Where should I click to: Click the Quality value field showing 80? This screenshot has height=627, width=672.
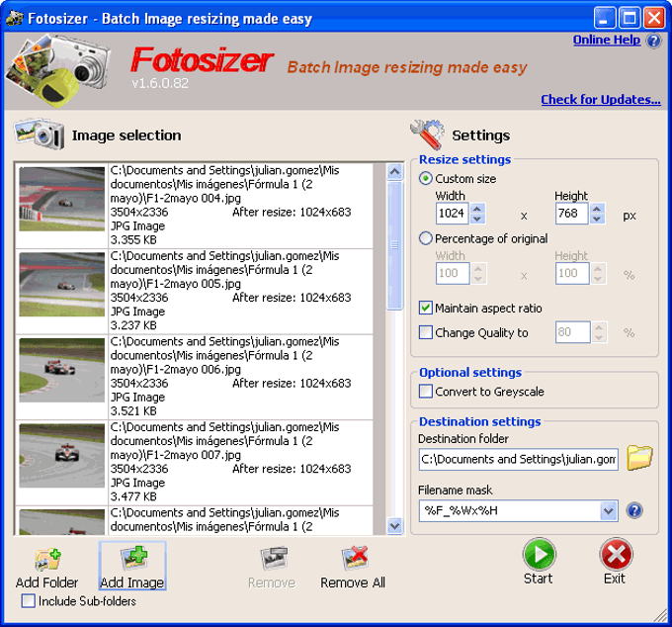point(572,332)
